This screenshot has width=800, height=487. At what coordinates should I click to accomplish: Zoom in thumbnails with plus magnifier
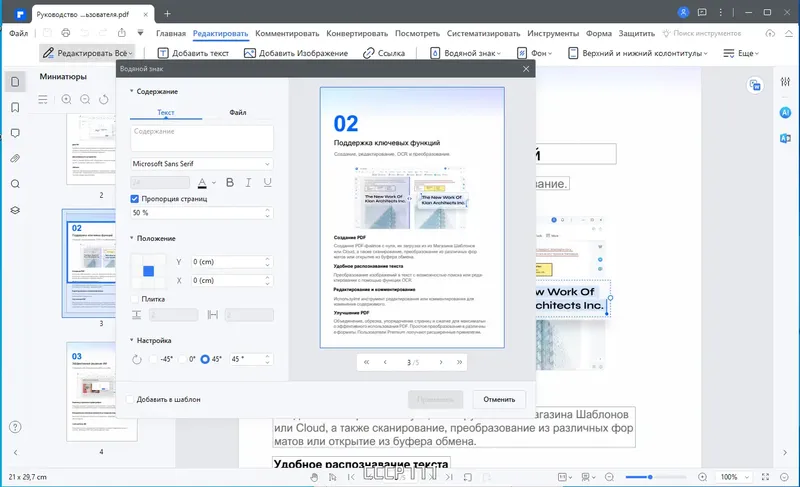66,99
